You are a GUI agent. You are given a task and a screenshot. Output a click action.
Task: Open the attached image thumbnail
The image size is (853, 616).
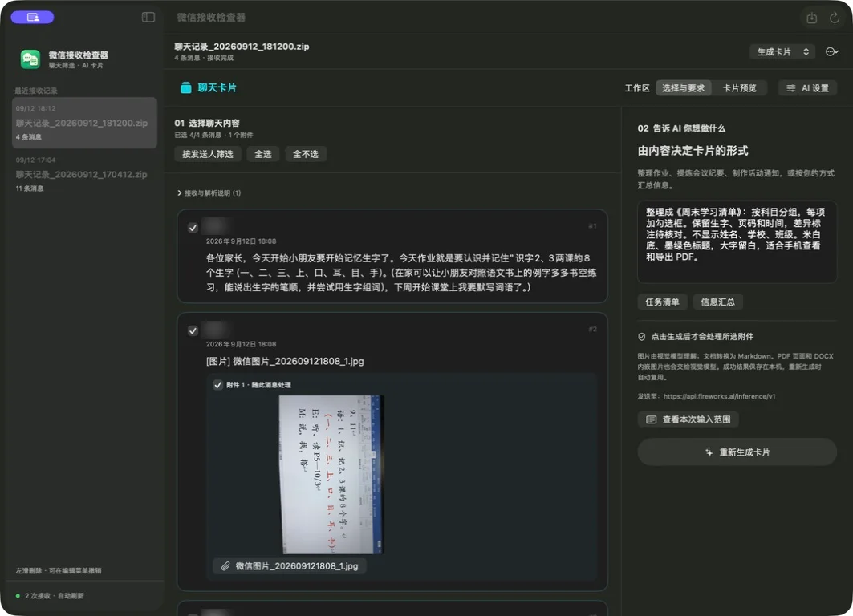[331, 474]
